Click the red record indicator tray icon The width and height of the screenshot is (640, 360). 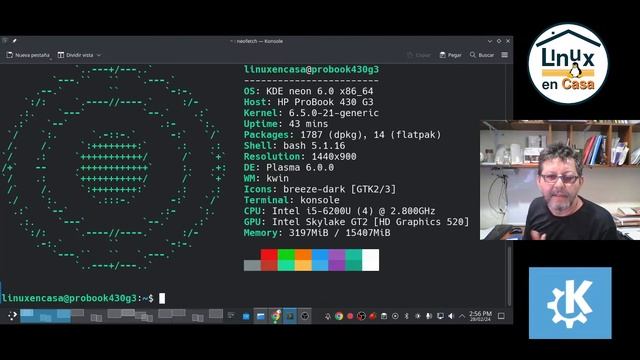(350, 316)
